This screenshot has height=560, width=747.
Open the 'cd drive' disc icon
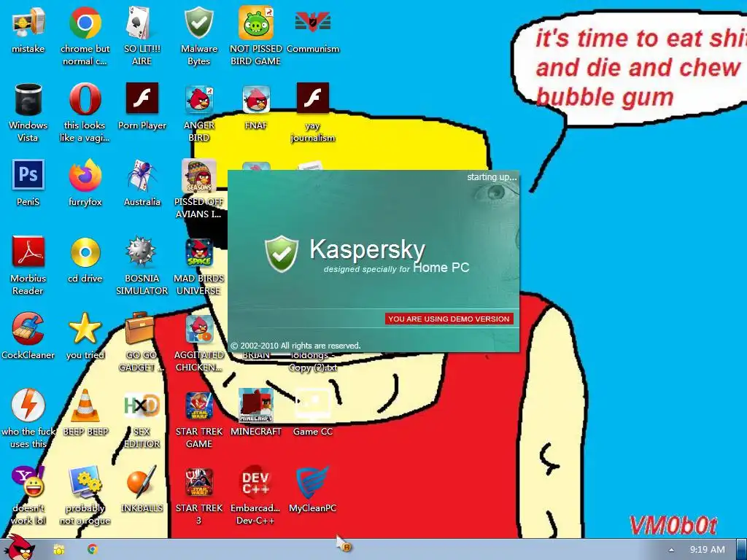coord(85,252)
